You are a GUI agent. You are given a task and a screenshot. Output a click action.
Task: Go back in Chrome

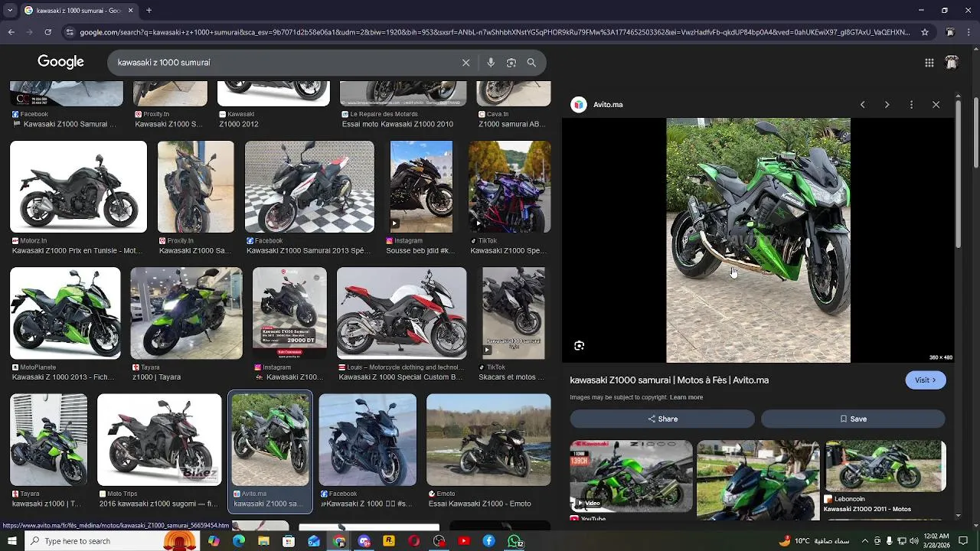coord(11,32)
